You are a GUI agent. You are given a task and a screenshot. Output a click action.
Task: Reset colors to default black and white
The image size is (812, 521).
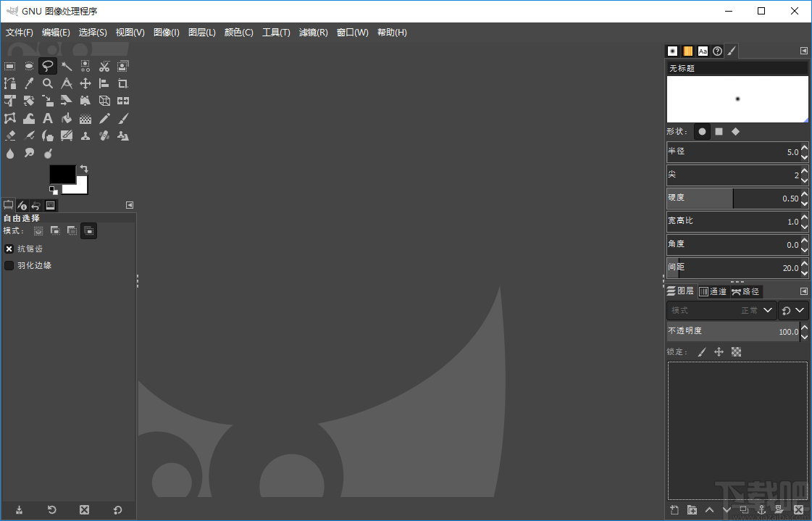[x=54, y=191]
